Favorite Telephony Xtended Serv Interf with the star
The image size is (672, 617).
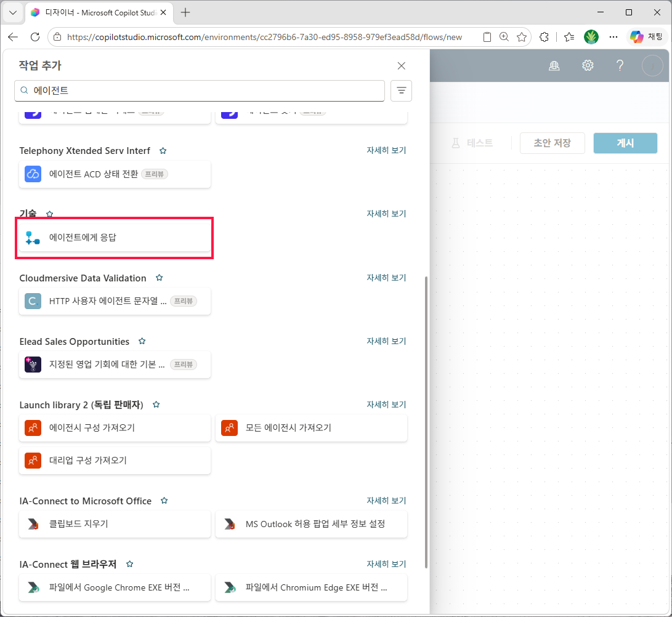point(163,151)
